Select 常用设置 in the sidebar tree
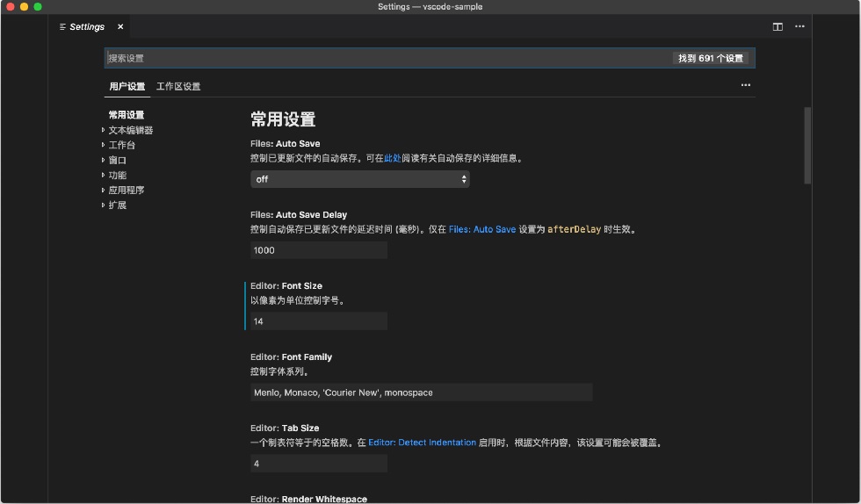This screenshot has height=504, width=861. (x=127, y=115)
